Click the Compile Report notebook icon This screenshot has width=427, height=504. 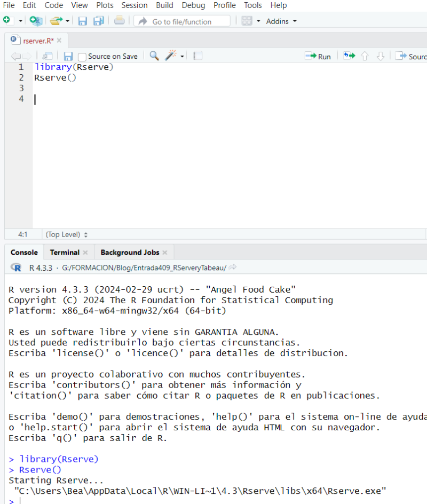point(197,56)
